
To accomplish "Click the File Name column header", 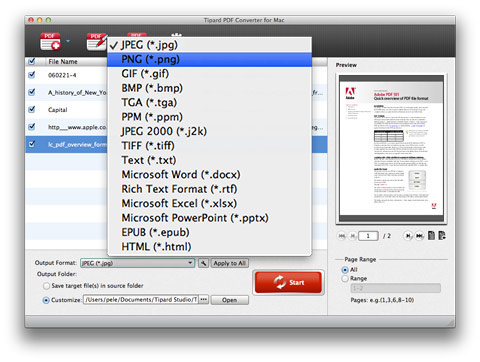I will pyautogui.click(x=63, y=62).
